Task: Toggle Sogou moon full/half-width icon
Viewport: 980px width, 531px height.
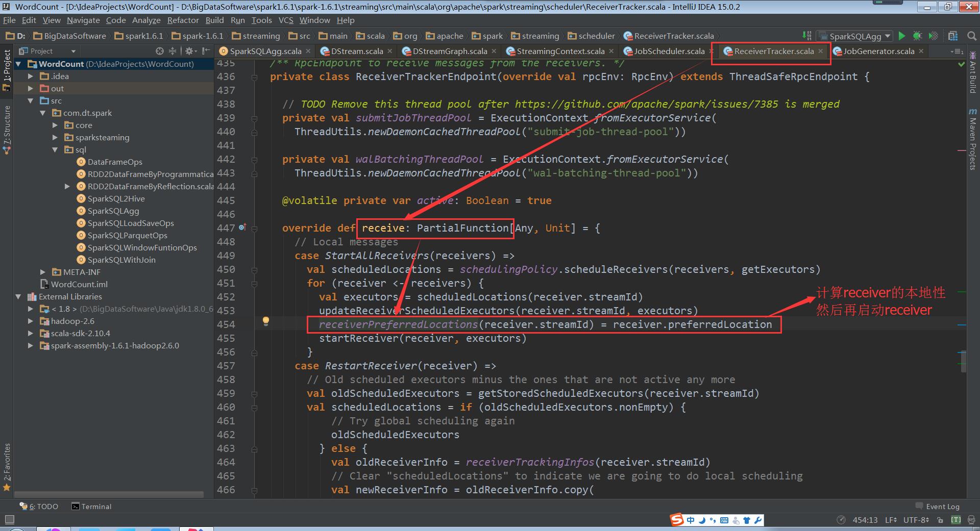Action: tap(702, 520)
